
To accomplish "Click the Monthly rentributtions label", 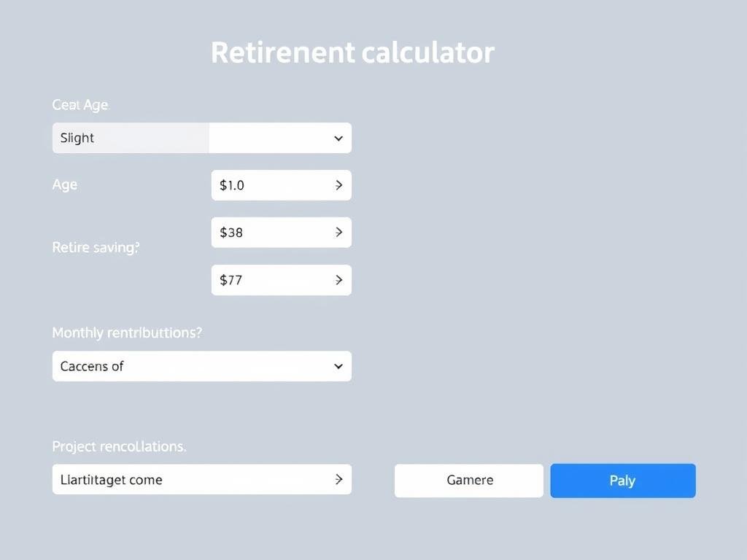I will point(127,332).
